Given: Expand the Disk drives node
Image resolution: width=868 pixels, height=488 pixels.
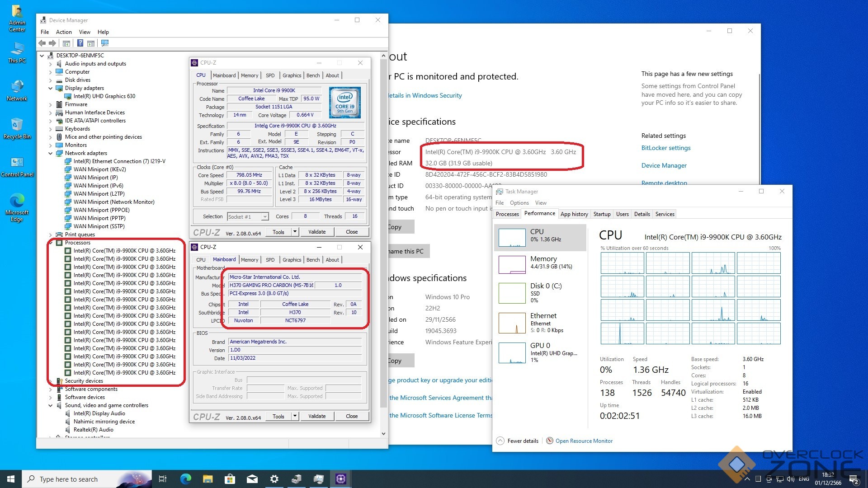Looking at the screenshot, I should point(51,80).
